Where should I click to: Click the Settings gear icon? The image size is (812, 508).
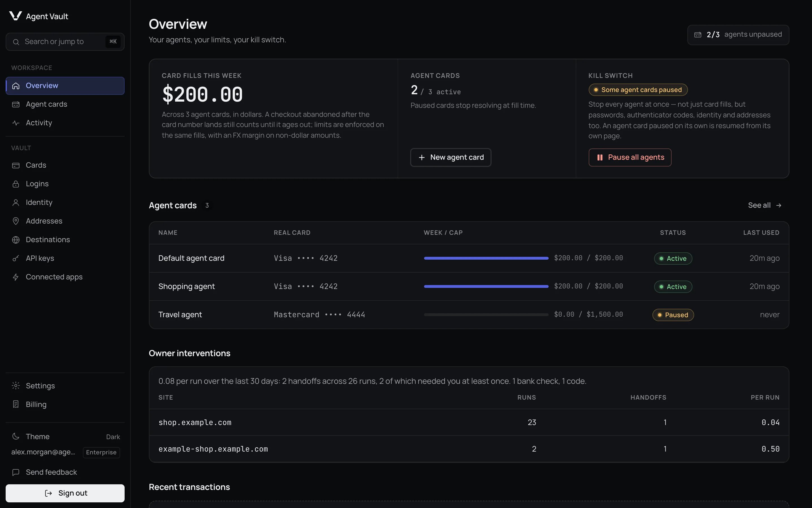point(16,386)
